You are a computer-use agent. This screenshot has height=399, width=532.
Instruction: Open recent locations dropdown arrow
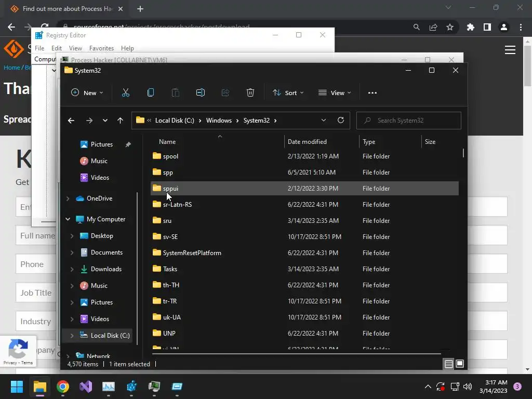[105, 121]
